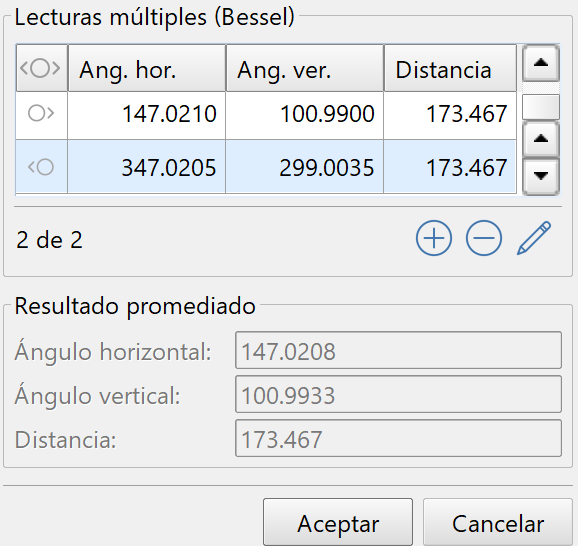Select the reverse face icon in second row

41,167
